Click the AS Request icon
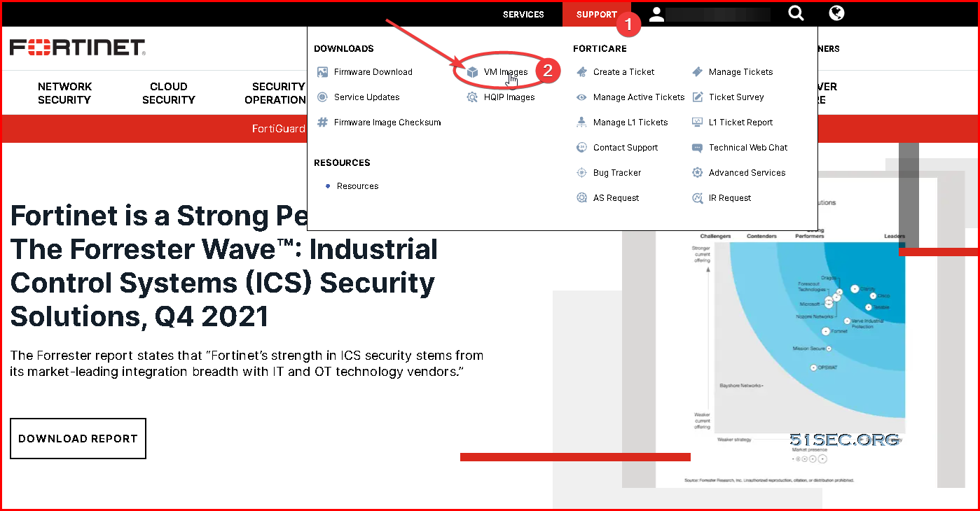This screenshot has width=980, height=511. pos(581,198)
